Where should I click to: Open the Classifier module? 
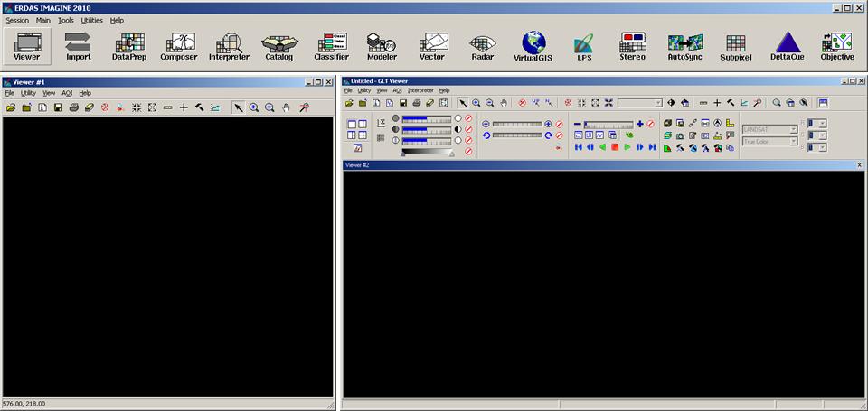(332, 46)
